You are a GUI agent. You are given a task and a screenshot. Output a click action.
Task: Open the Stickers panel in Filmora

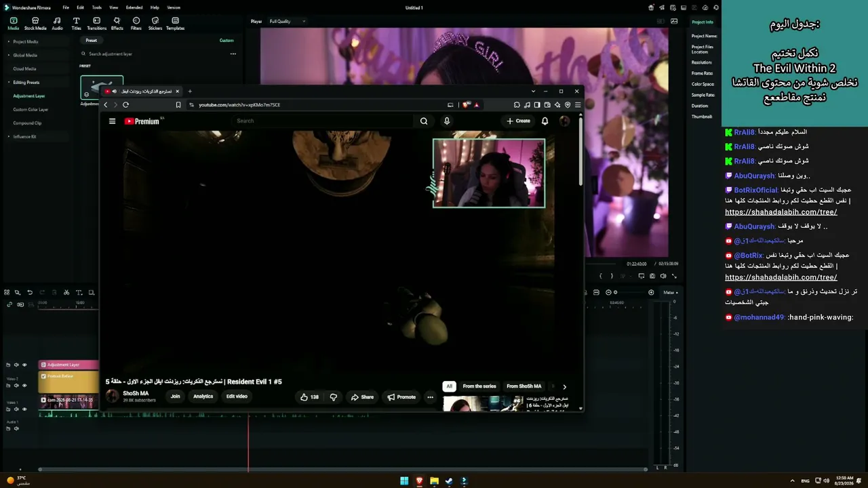point(155,24)
